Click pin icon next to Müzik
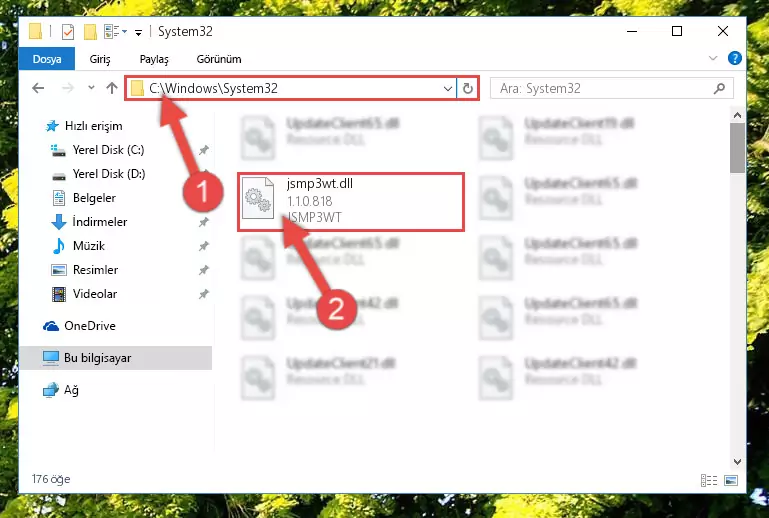Viewport: 769px width, 518px height. (204, 246)
